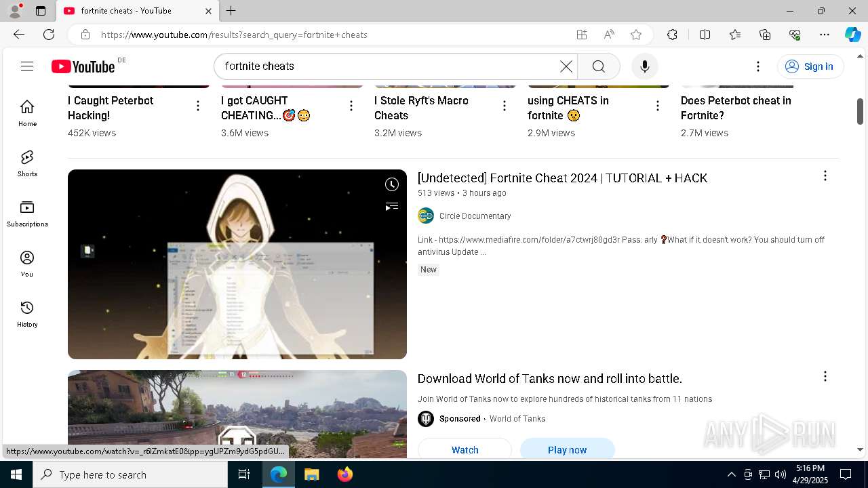Image resolution: width=868 pixels, height=488 pixels.
Task: Add this page to favorites star
Action: click(635, 35)
